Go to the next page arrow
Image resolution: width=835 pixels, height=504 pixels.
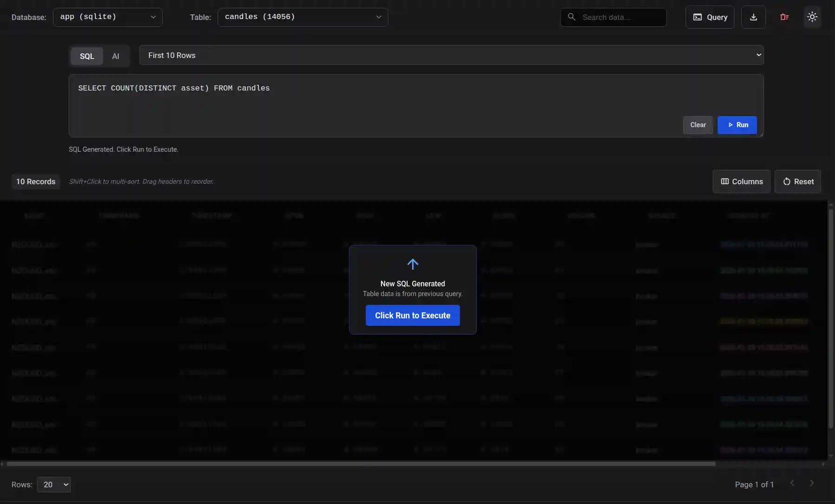pyautogui.click(x=811, y=483)
